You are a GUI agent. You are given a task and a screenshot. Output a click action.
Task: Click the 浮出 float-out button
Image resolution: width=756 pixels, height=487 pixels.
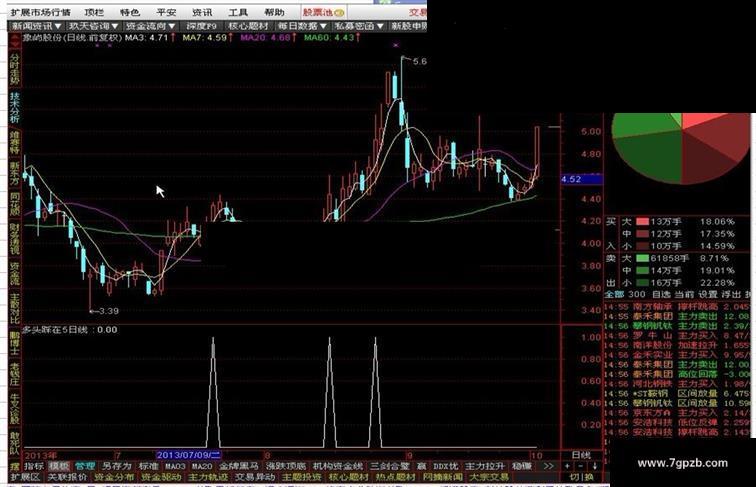(x=730, y=294)
